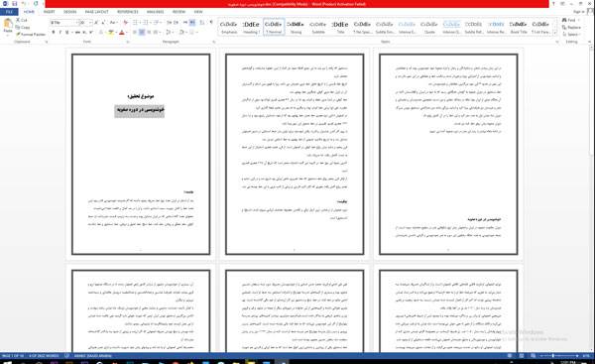Switch to the PAGE LAYOUT tab
This screenshot has width=595, height=364.
tap(97, 12)
